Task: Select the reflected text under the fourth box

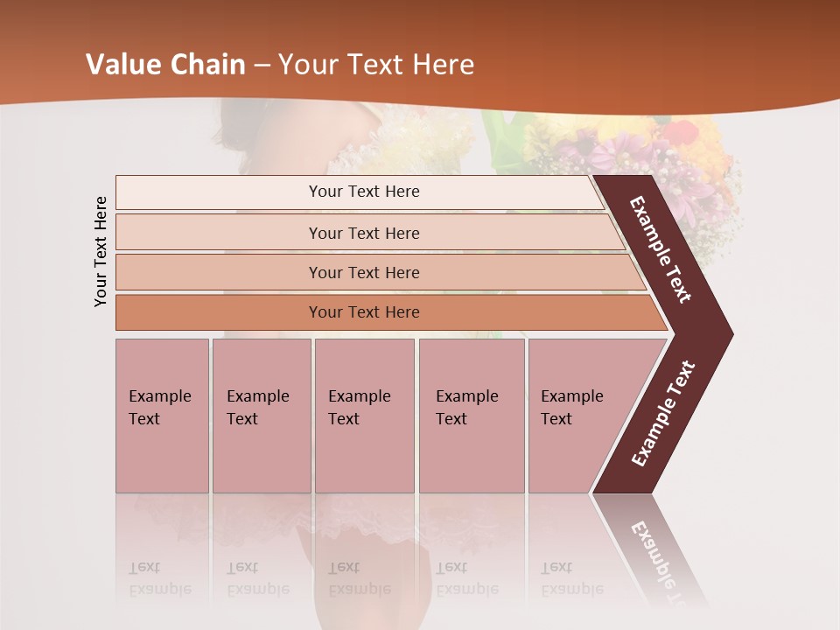Action: (x=466, y=577)
